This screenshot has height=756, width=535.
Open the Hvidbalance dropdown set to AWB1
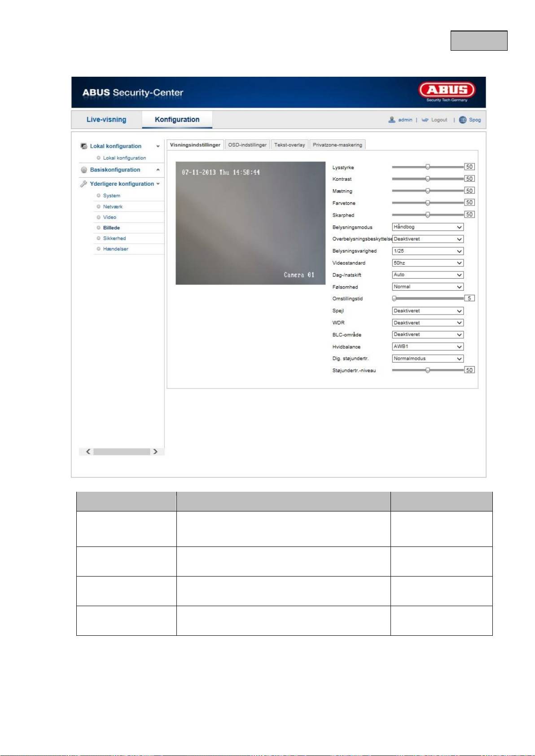(x=427, y=347)
